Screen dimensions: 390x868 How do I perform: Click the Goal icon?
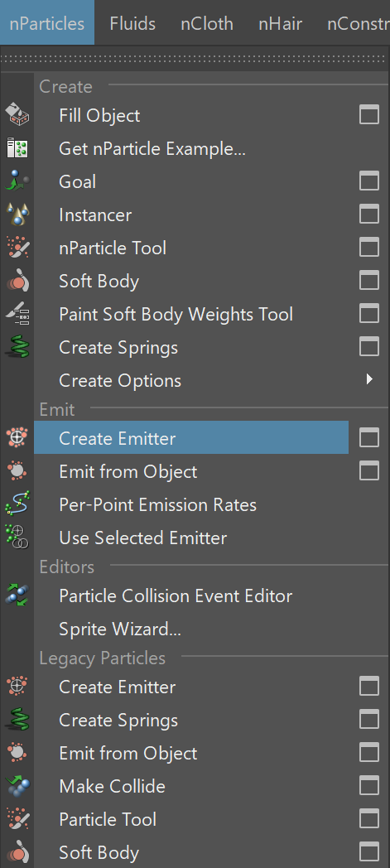click(17, 181)
